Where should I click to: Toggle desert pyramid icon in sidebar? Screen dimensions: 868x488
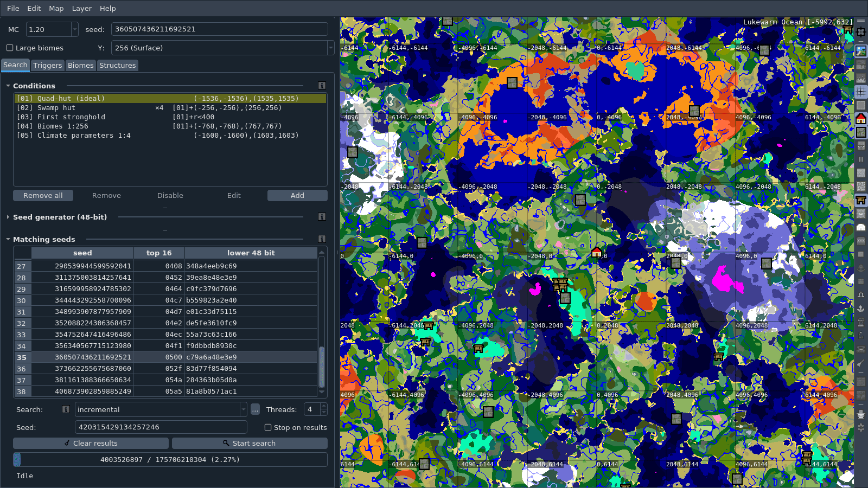pos(861,173)
